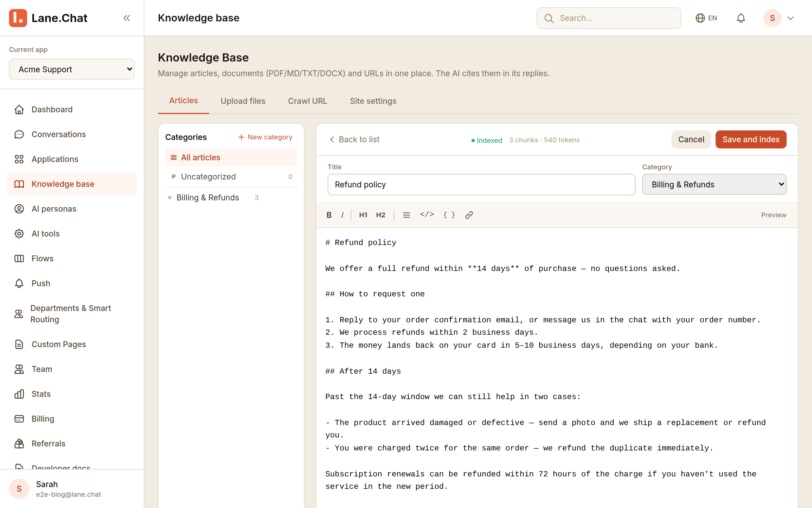The height and width of the screenshot is (508, 812).
Task: Click the '## After 14 days' line
Action: point(363,371)
